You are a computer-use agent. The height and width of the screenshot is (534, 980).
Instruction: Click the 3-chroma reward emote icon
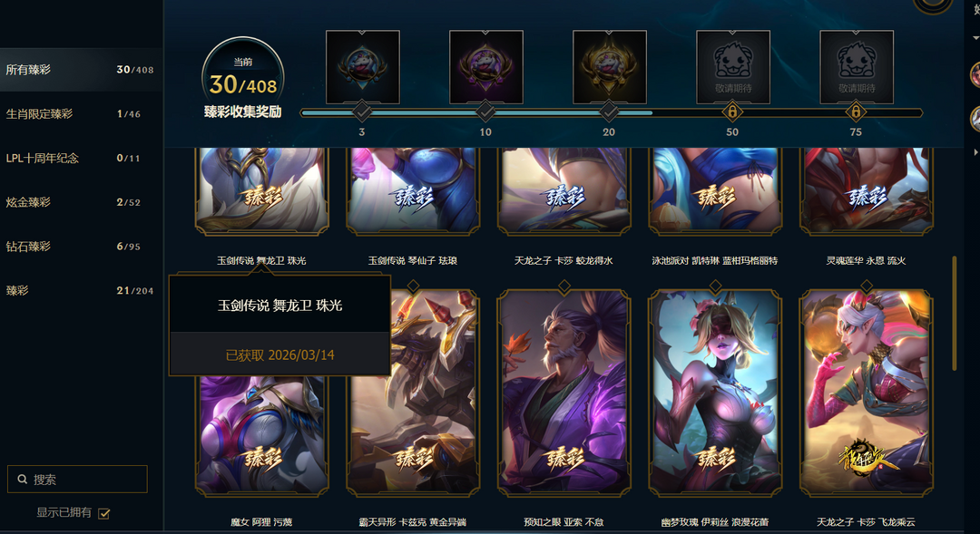coord(362,67)
